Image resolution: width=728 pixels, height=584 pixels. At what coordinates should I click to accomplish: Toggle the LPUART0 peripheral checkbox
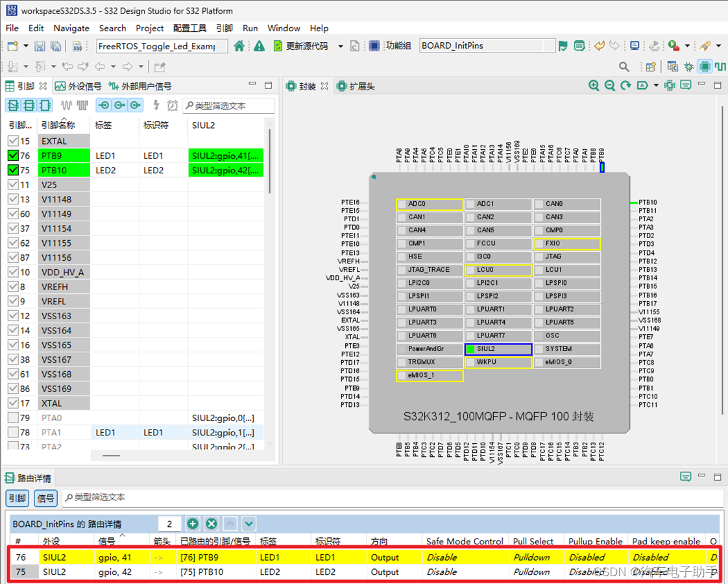[x=402, y=309]
